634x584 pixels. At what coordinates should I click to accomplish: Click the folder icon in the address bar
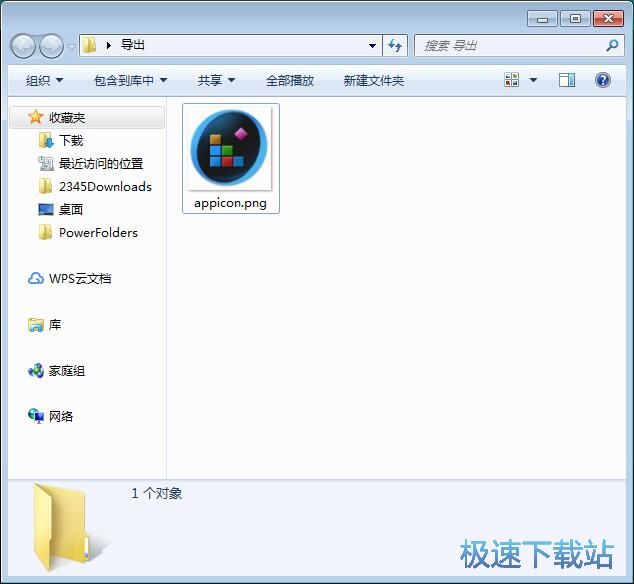[89, 45]
